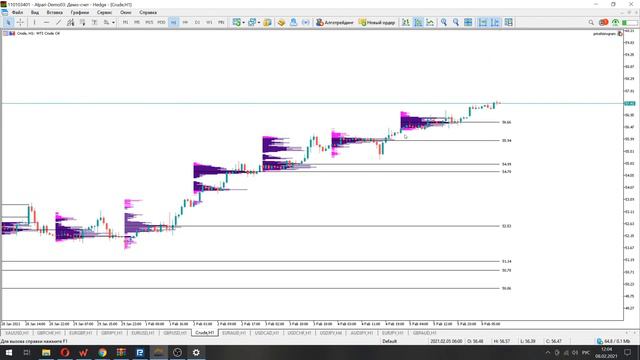The image size is (640, 360).
Task: Switch chart to H4 timeframe
Action: pyautogui.click(x=185, y=22)
